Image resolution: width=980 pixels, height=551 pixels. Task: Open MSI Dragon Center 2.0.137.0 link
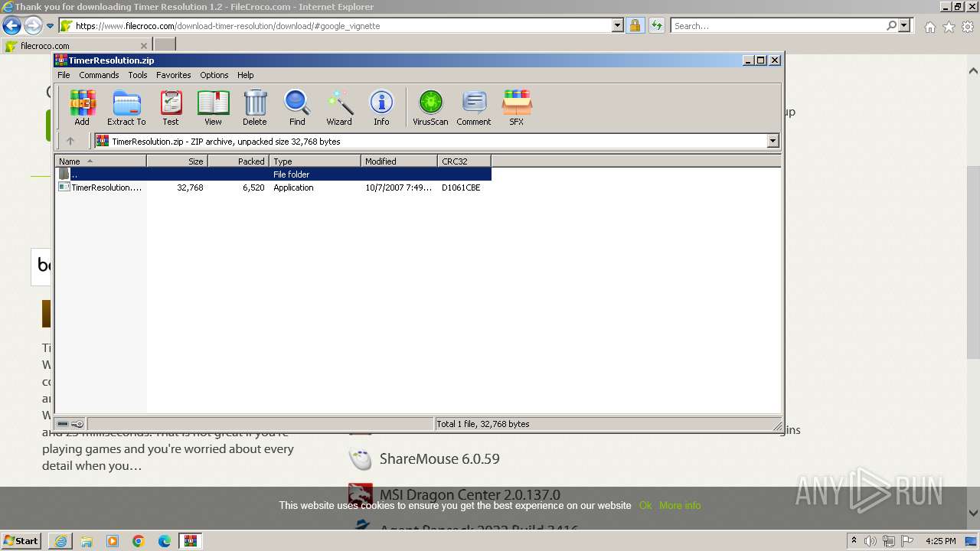coord(469,495)
